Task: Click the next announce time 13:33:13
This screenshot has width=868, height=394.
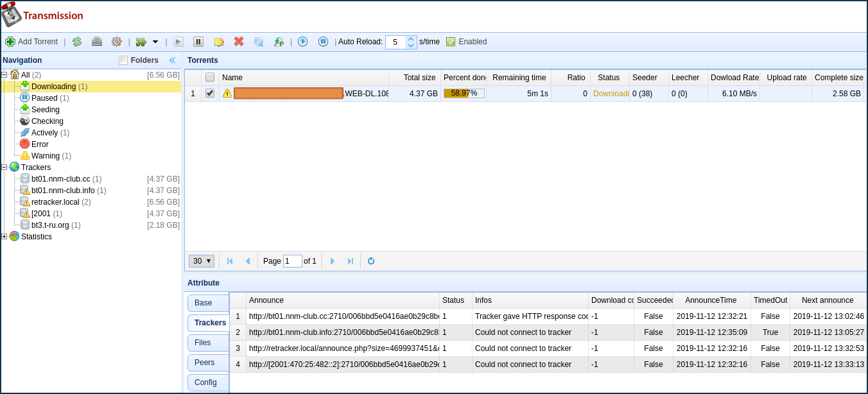Action: 829,364
